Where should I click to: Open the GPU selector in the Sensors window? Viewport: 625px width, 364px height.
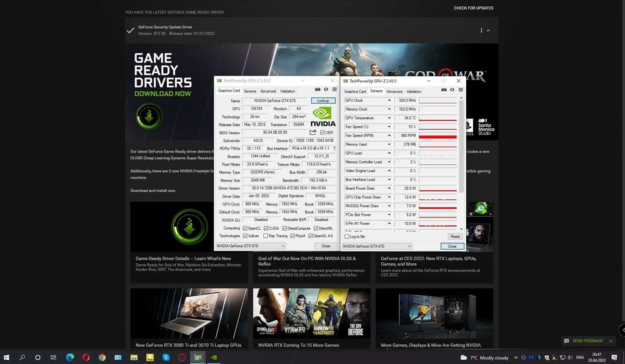tap(377, 246)
